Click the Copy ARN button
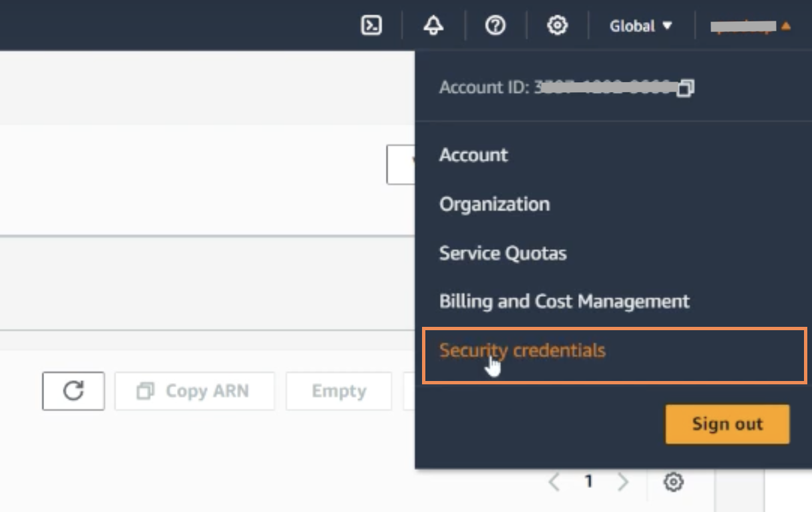Screen dimensions: 812x512 tap(194, 391)
